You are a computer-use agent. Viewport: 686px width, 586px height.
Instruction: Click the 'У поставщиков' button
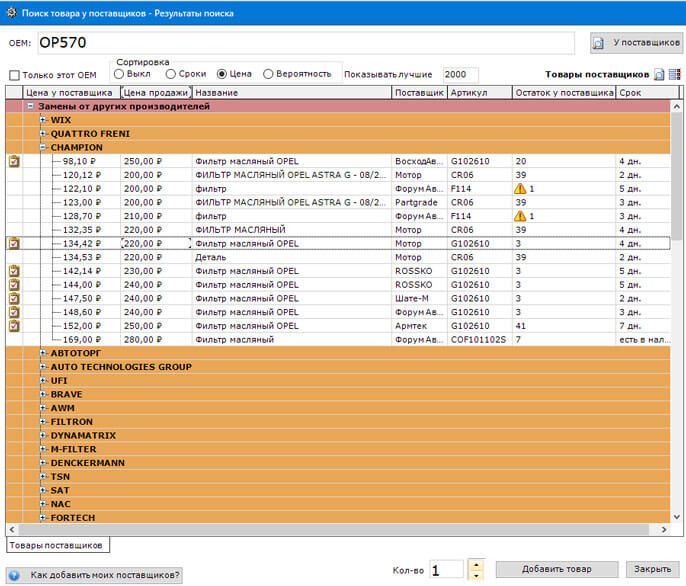637,43
